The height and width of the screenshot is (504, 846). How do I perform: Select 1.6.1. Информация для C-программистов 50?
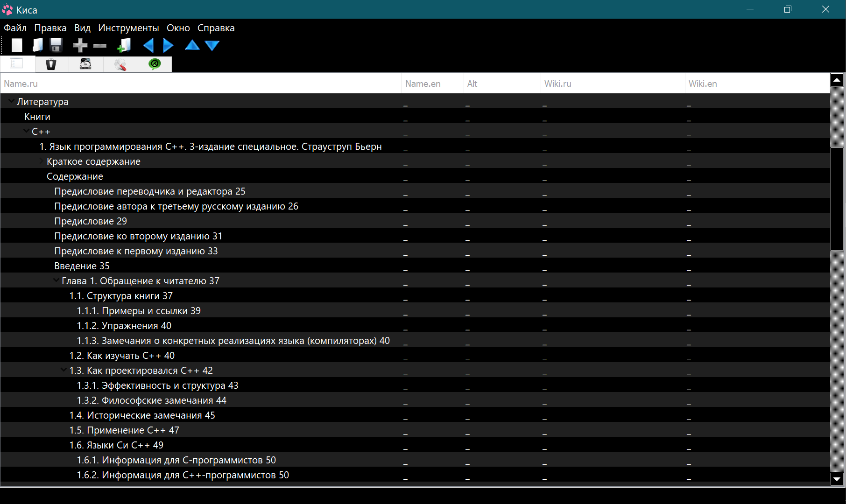(415, 460)
